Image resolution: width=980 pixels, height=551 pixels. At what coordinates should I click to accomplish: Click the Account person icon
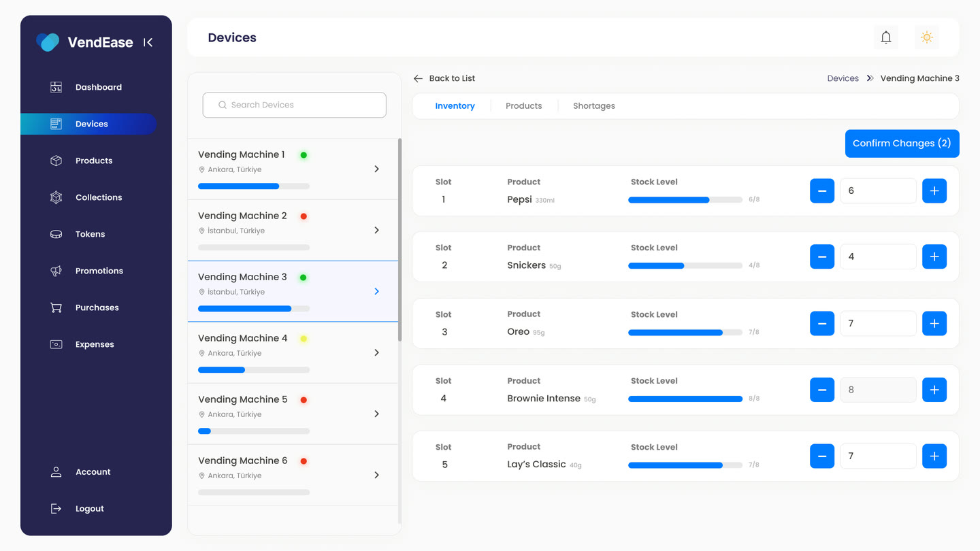pos(56,472)
